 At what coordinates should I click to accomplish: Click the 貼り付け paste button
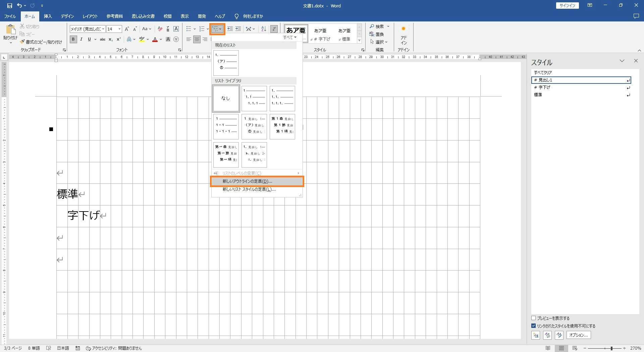pyautogui.click(x=10, y=34)
